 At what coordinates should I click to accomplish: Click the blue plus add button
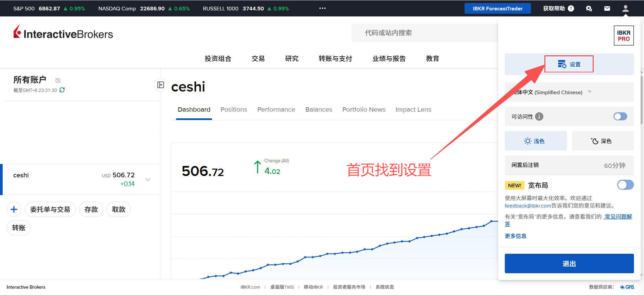[14, 210]
